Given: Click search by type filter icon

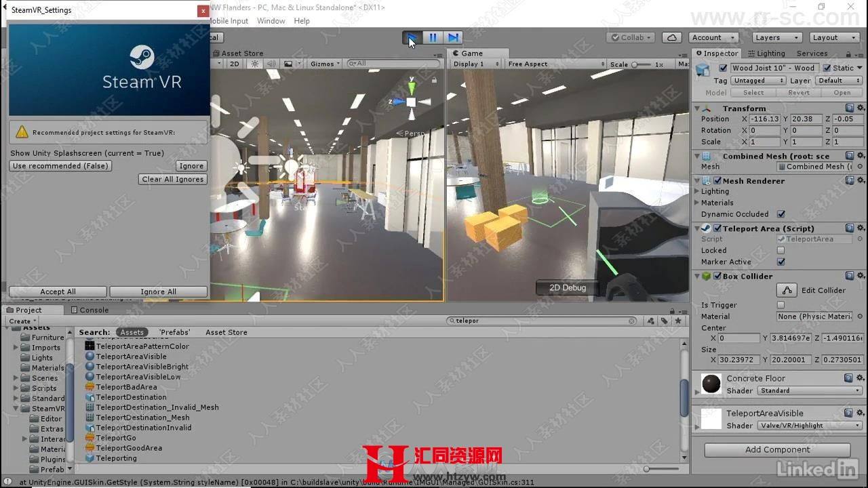Looking at the screenshot, I should tap(650, 321).
